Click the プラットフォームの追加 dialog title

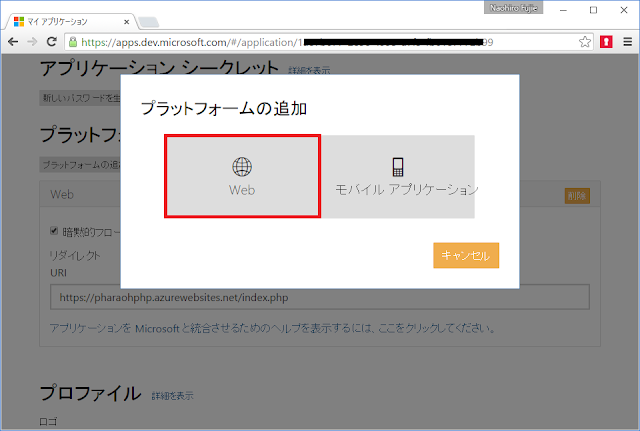224,109
